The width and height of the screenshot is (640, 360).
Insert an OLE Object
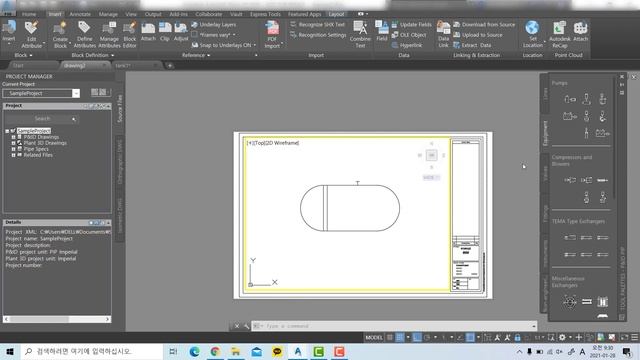(x=409, y=35)
